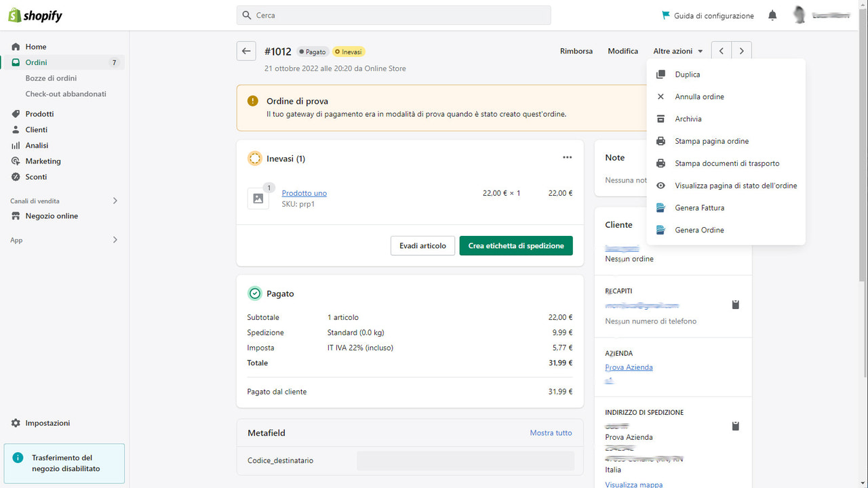Click Evadi articolo button
868x488 pixels.
[422, 245]
